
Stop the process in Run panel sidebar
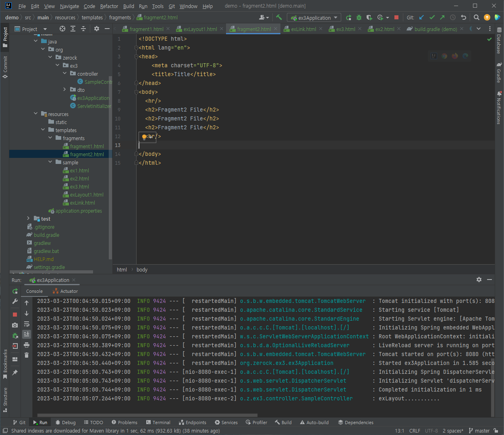(15, 314)
